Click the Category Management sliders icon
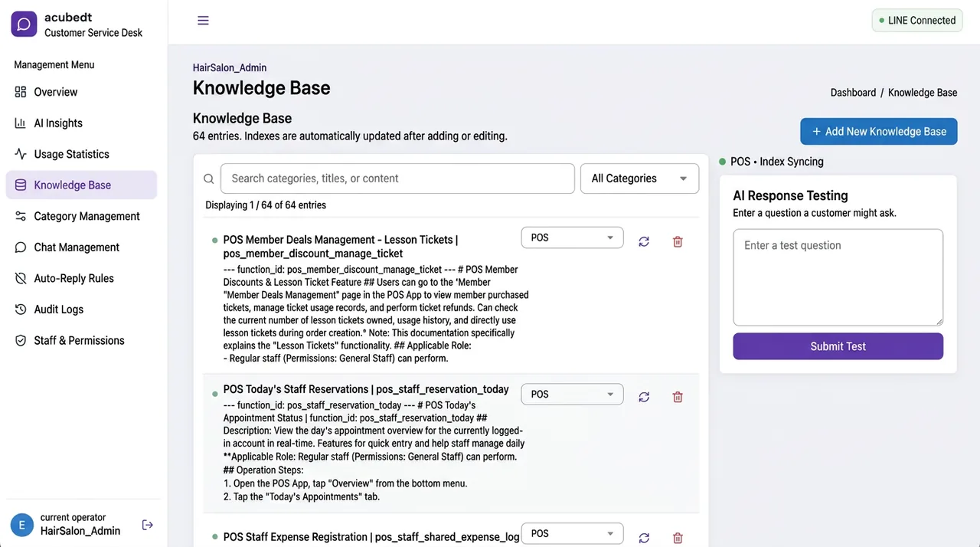The image size is (980, 547). coord(21,216)
